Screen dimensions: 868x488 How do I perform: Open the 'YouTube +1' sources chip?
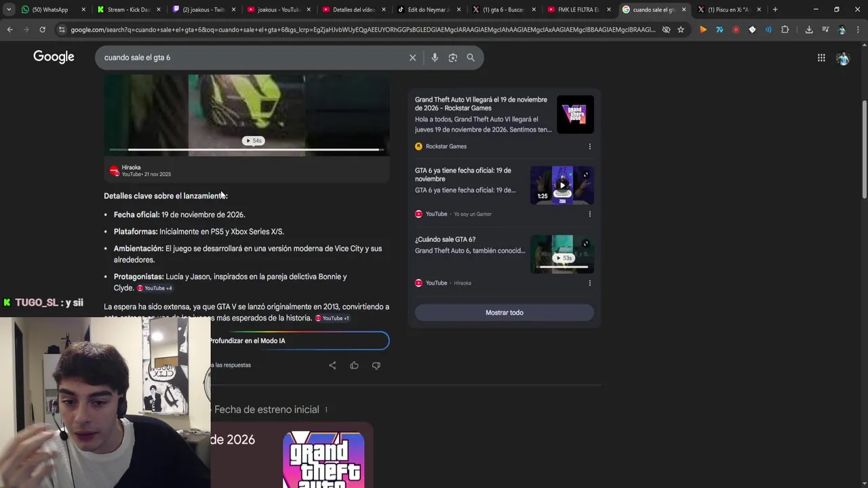332,318
